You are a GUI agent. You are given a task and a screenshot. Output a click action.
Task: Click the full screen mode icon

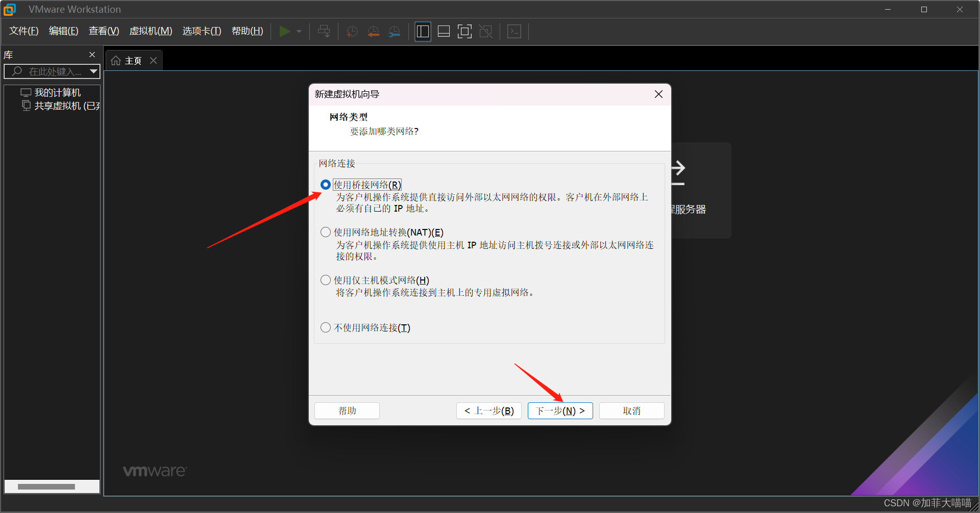click(464, 32)
